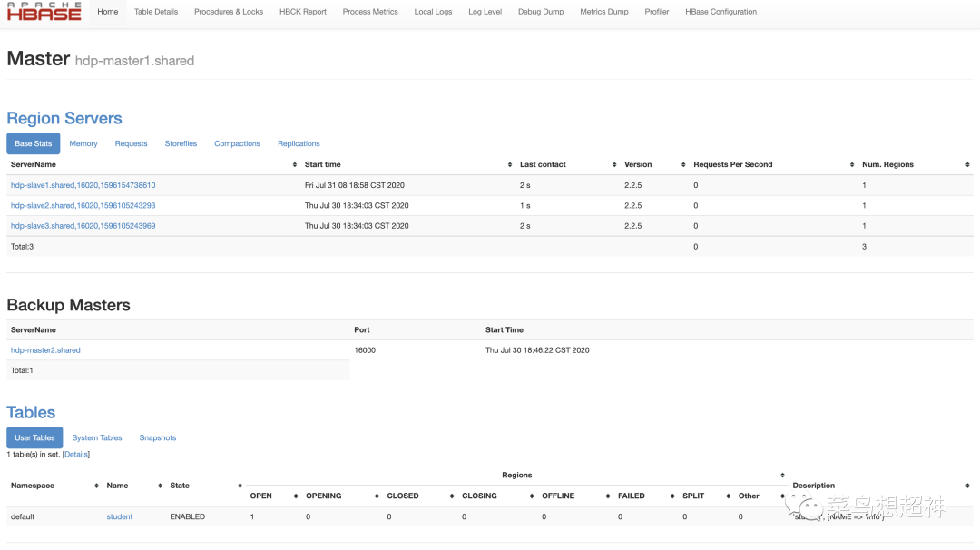Open the student table link
This screenshot has height=550, width=980.
120,517
